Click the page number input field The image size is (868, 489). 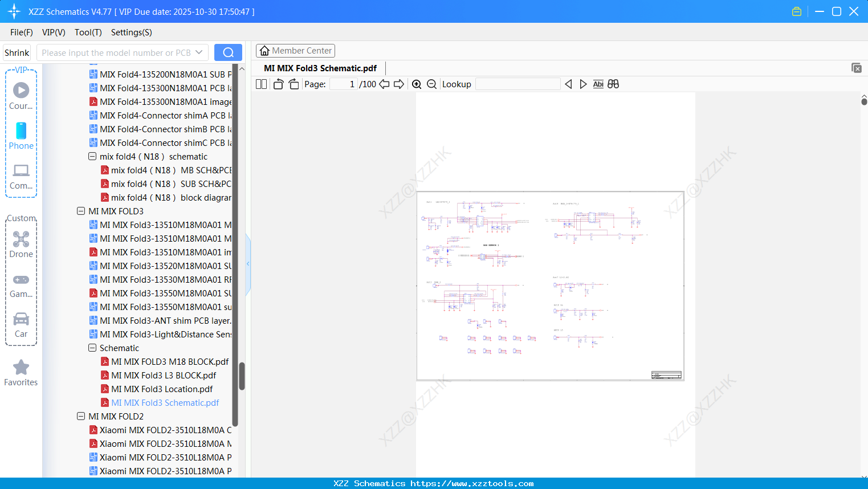click(x=344, y=84)
